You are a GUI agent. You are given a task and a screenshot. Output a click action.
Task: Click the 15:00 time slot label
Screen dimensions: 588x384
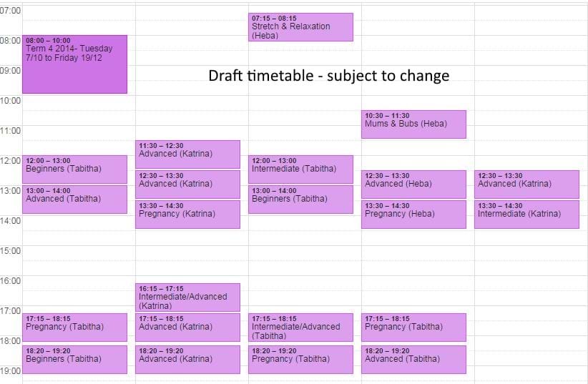point(10,251)
